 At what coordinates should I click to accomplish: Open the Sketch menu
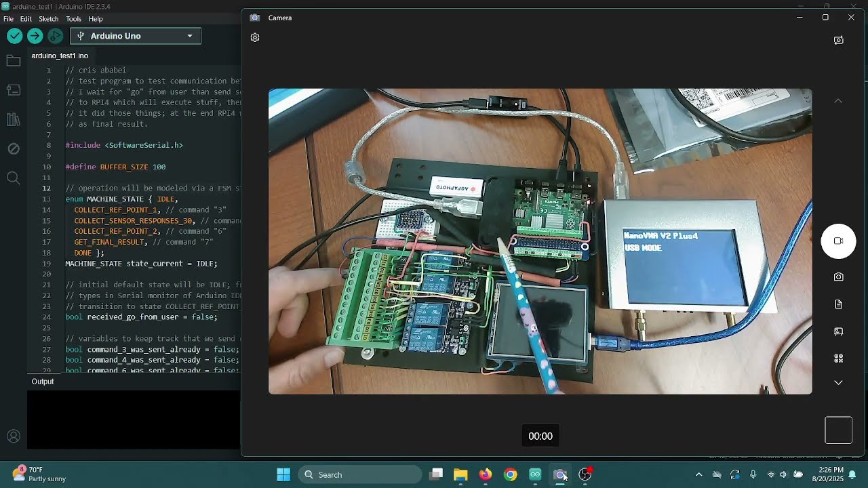pyautogui.click(x=49, y=19)
